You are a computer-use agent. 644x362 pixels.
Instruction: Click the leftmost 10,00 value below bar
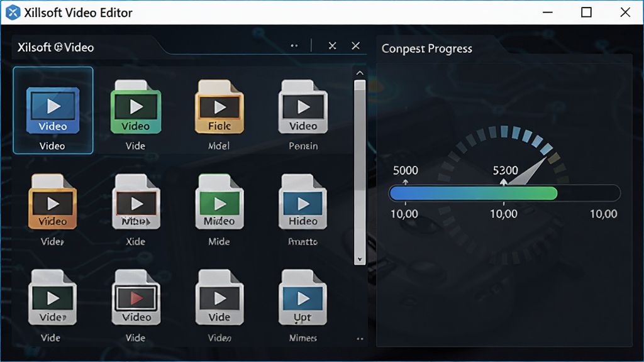(404, 214)
